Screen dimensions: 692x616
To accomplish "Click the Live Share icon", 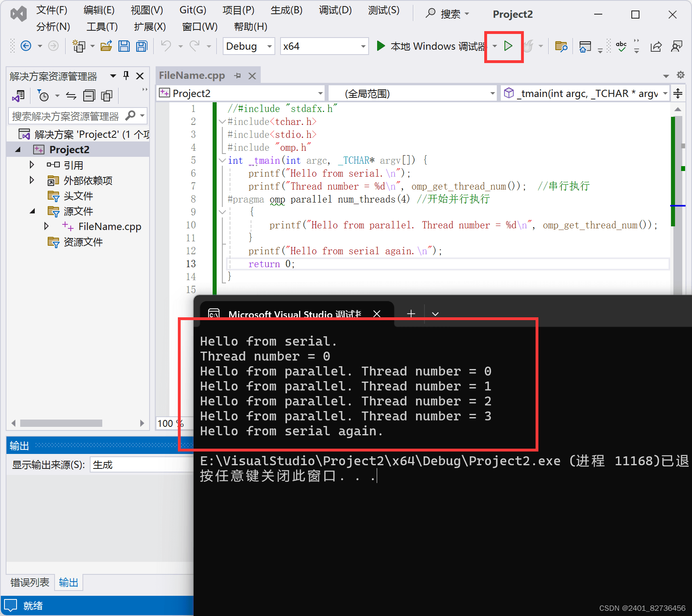I will (x=656, y=46).
